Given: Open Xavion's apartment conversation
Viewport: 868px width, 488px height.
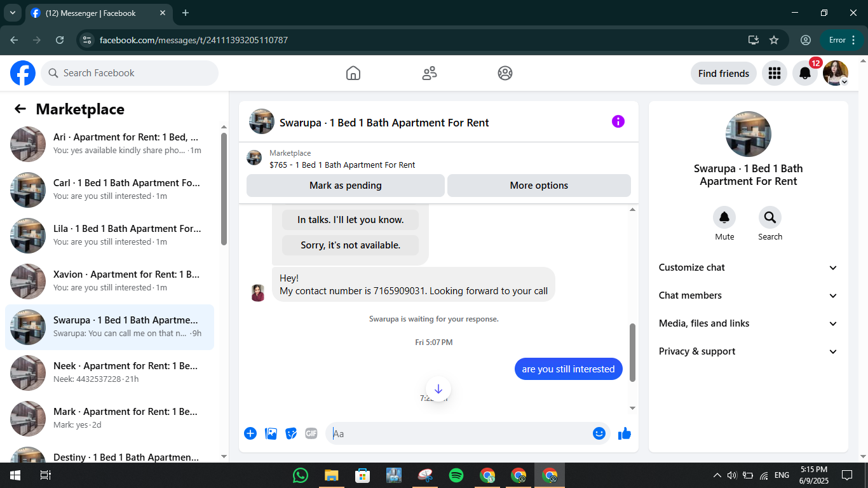Looking at the screenshot, I should pos(109,281).
